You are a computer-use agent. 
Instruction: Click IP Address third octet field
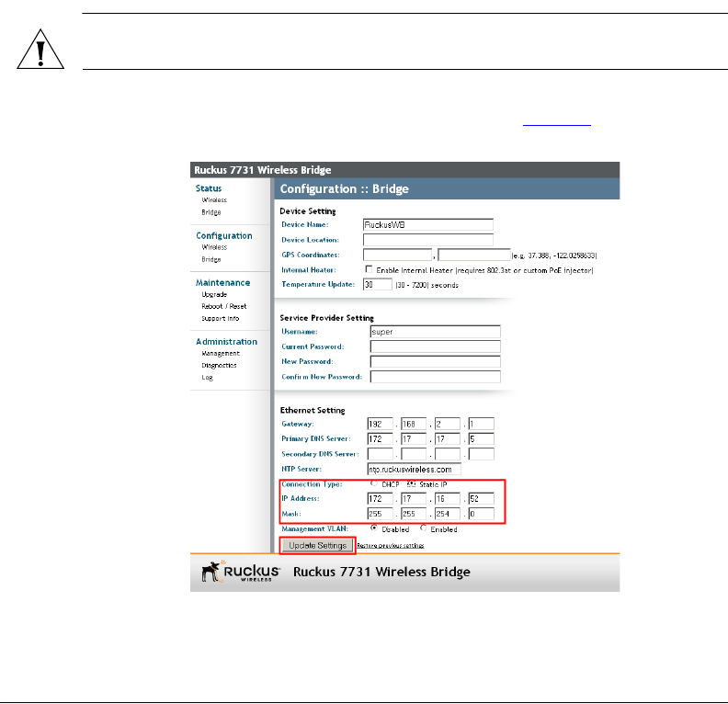[448, 499]
